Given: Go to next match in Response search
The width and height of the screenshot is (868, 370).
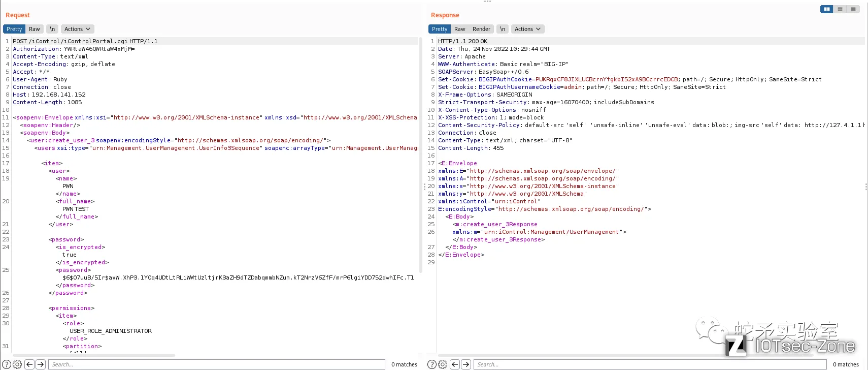Looking at the screenshot, I should click(x=466, y=364).
